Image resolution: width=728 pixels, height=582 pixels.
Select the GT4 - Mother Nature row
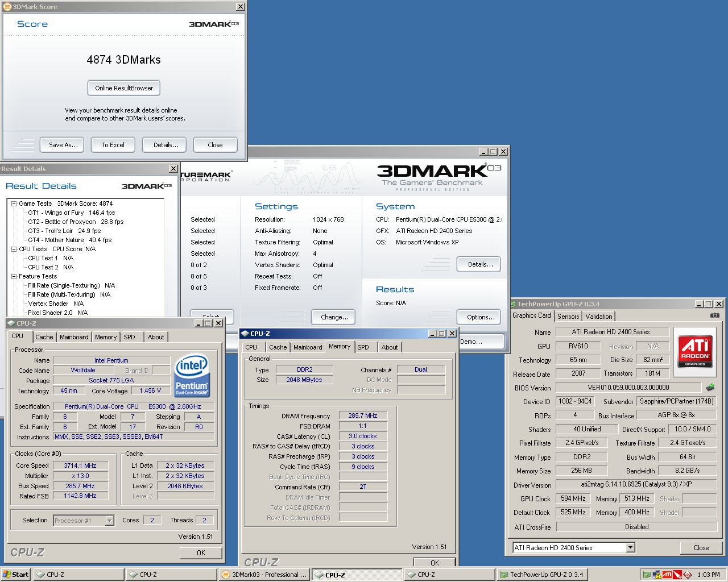tap(69, 240)
